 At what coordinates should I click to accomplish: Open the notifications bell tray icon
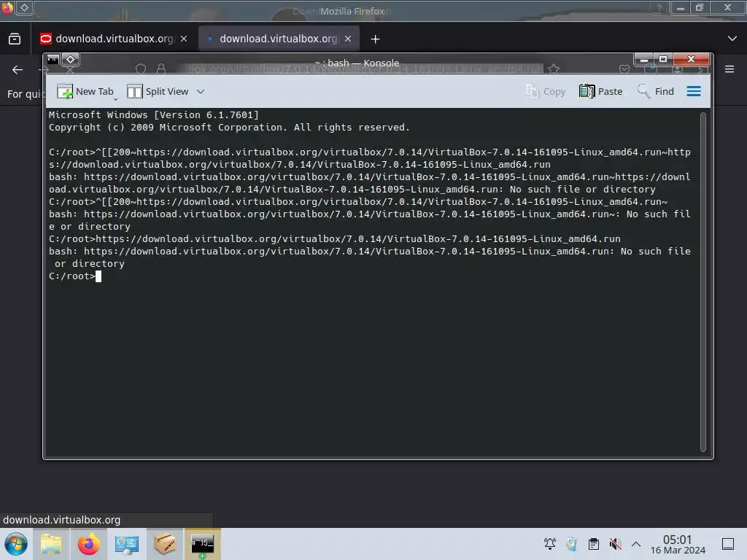point(550,544)
